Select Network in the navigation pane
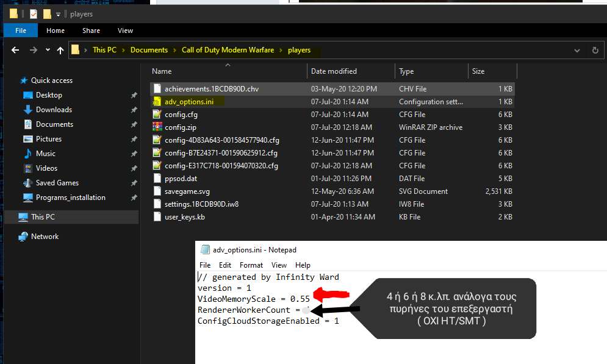Screen dimensions: 607x364 point(45,237)
